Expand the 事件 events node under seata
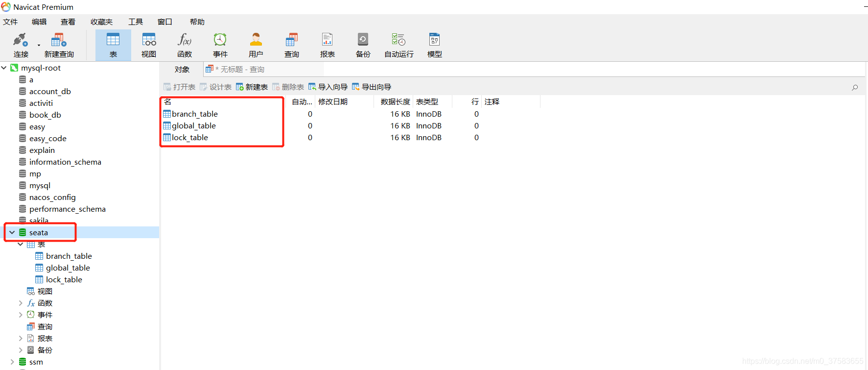 (x=21, y=315)
